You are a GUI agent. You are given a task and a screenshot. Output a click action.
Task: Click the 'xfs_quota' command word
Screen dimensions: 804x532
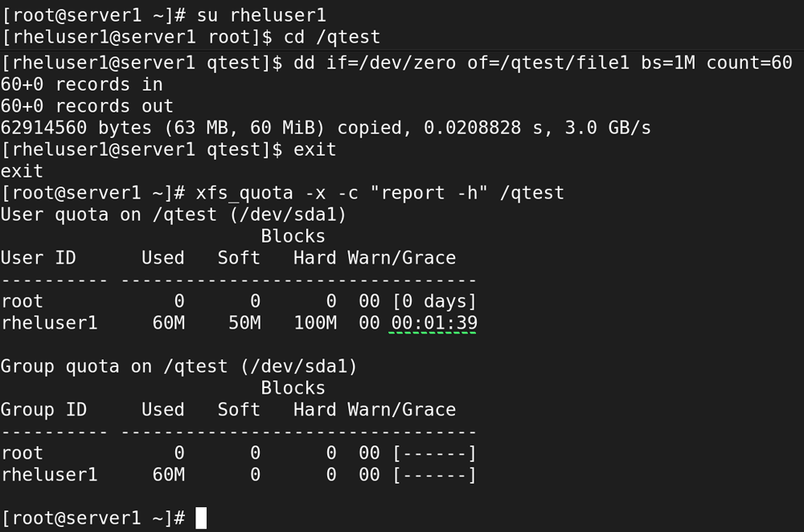(244, 193)
